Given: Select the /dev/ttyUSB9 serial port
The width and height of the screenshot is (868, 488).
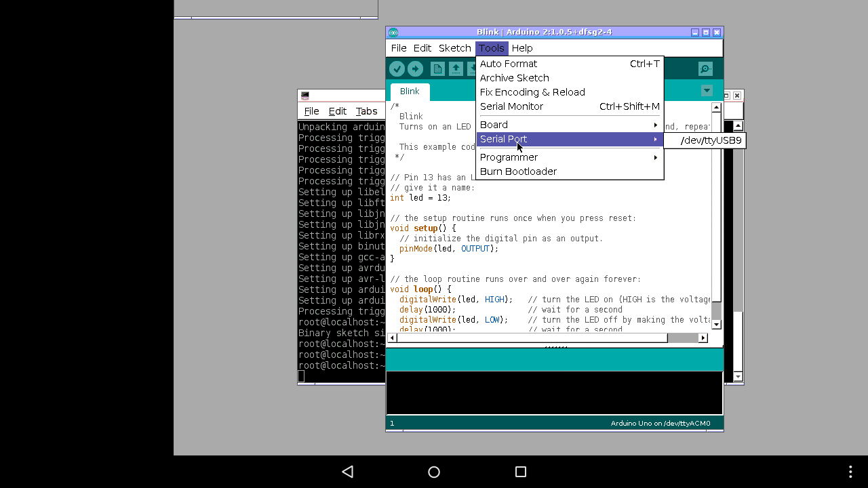Looking at the screenshot, I should [x=705, y=140].
